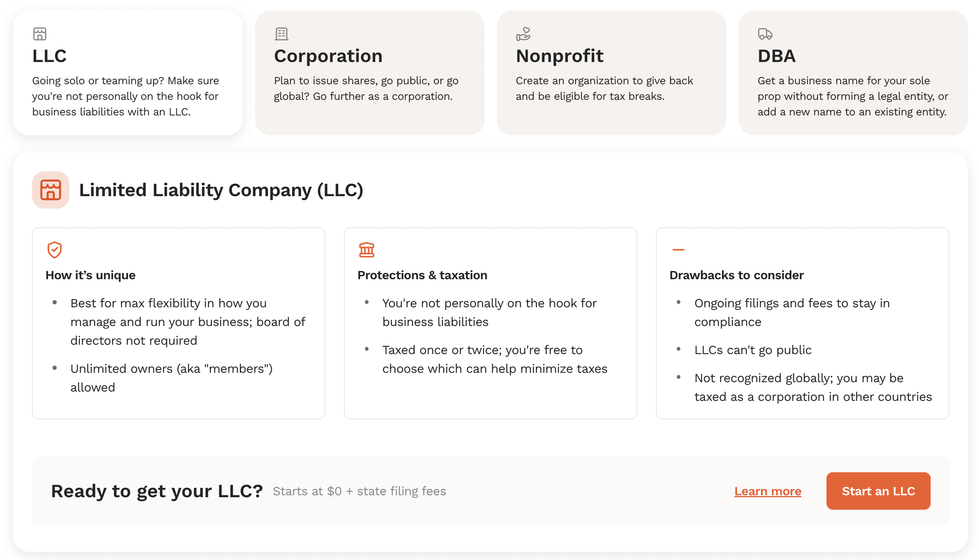
Task: Click the Start an LLC button
Action: (x=878, y=491)
